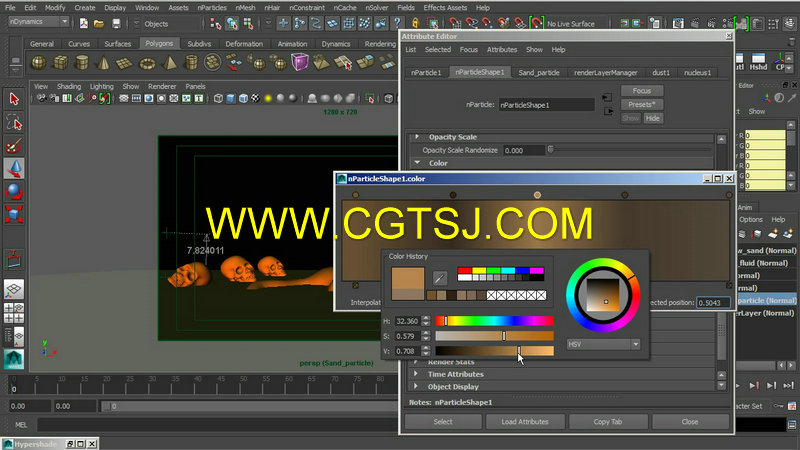Activate the Move tool cone icon

point(14,169)
